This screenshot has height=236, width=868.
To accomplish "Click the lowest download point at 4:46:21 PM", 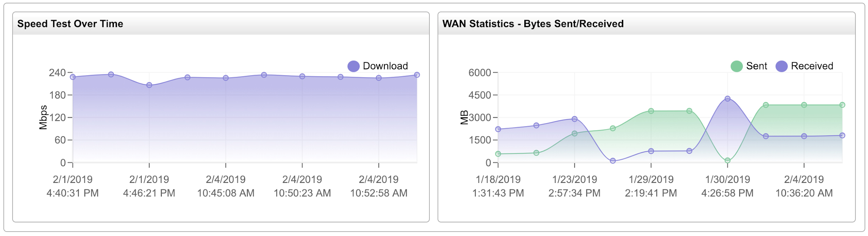I will pos(149,85).
